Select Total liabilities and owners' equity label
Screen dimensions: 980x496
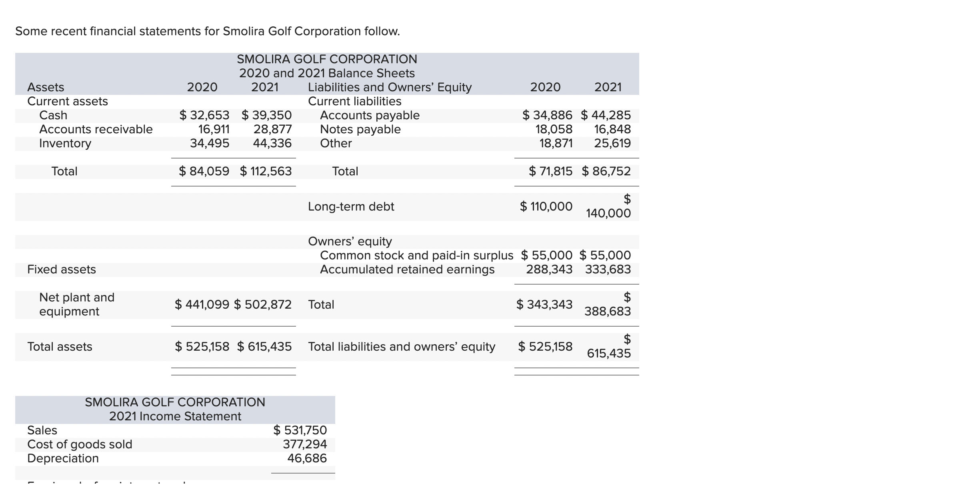[x=402, y=347]
